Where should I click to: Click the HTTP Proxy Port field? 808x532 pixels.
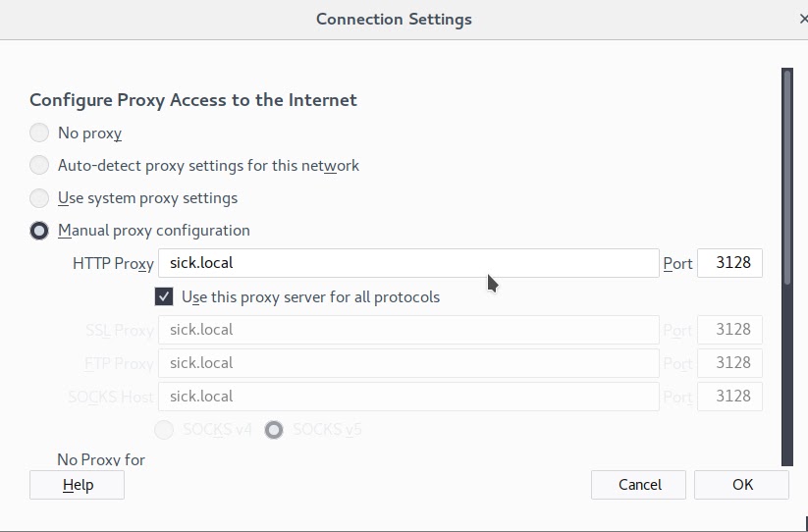(x=729, y=263)
